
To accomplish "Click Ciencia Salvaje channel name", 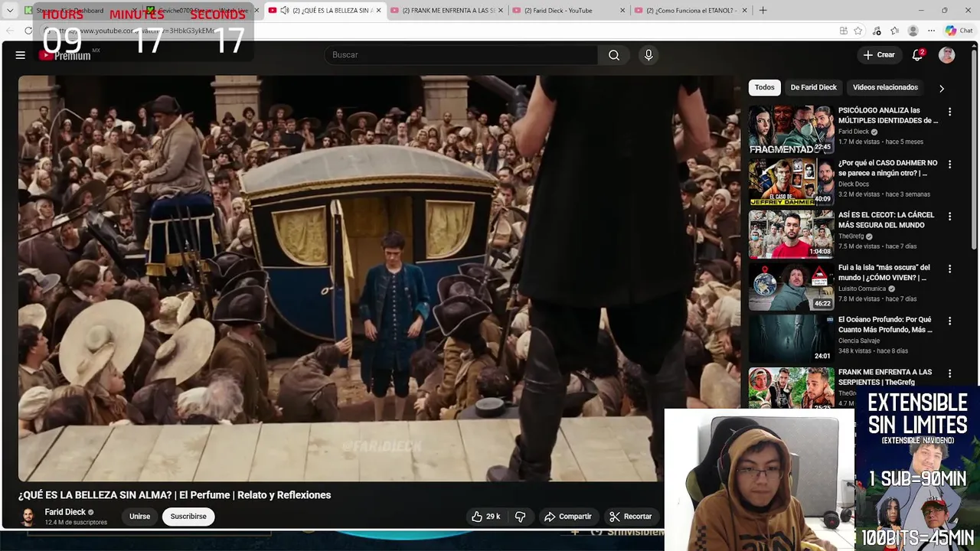I will (x=859, y=341).
